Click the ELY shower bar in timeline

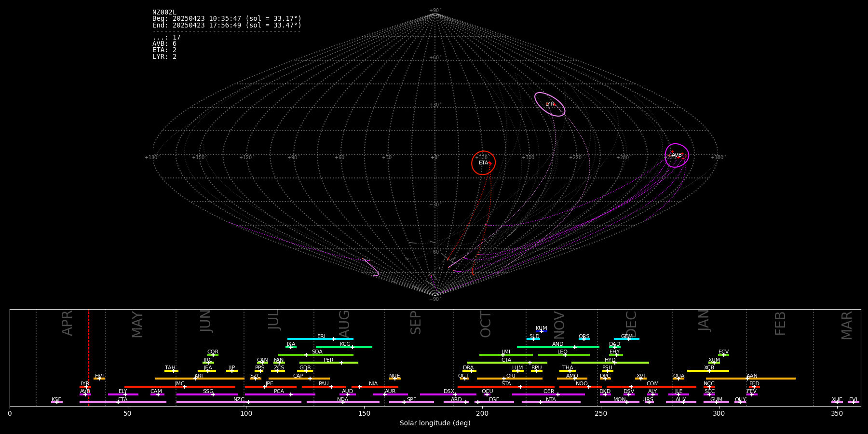[123, 394]
